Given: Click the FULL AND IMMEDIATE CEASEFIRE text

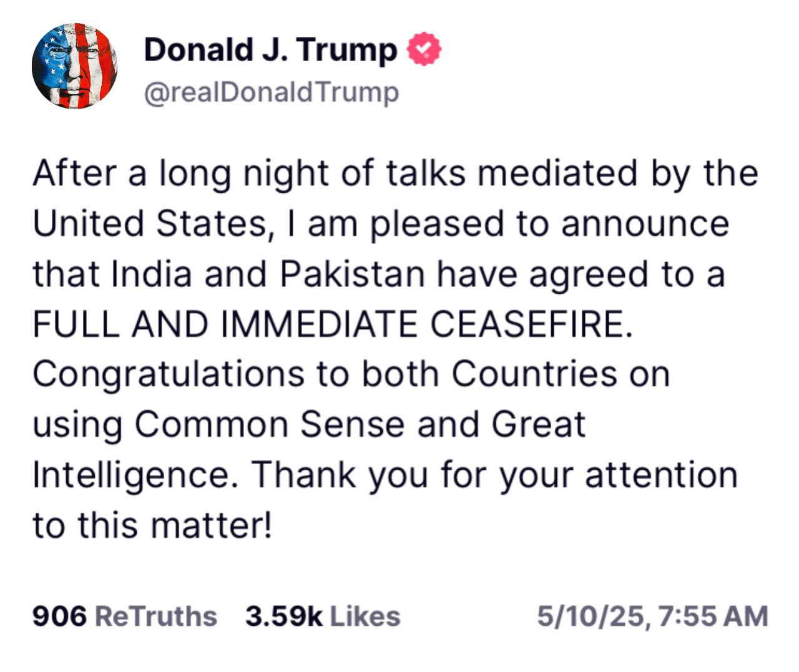Looking at the screenshot, I should [x=332, y=324].
